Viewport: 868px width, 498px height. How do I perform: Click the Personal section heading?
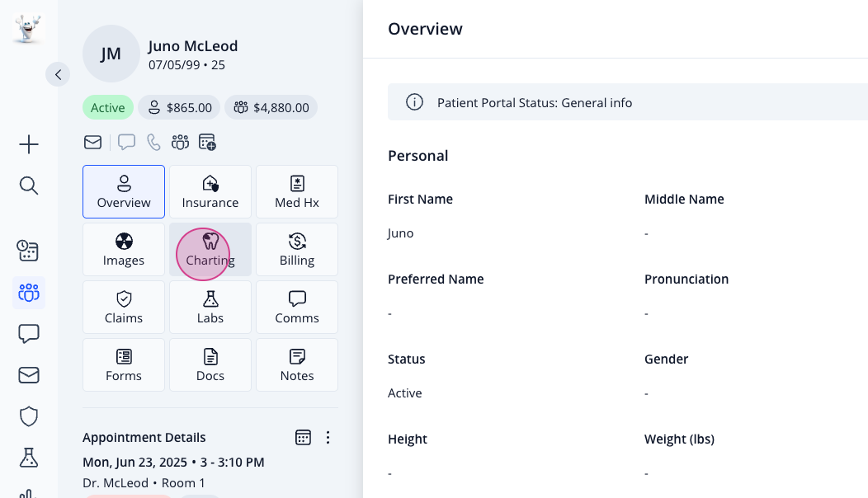(x=418, y=156)
